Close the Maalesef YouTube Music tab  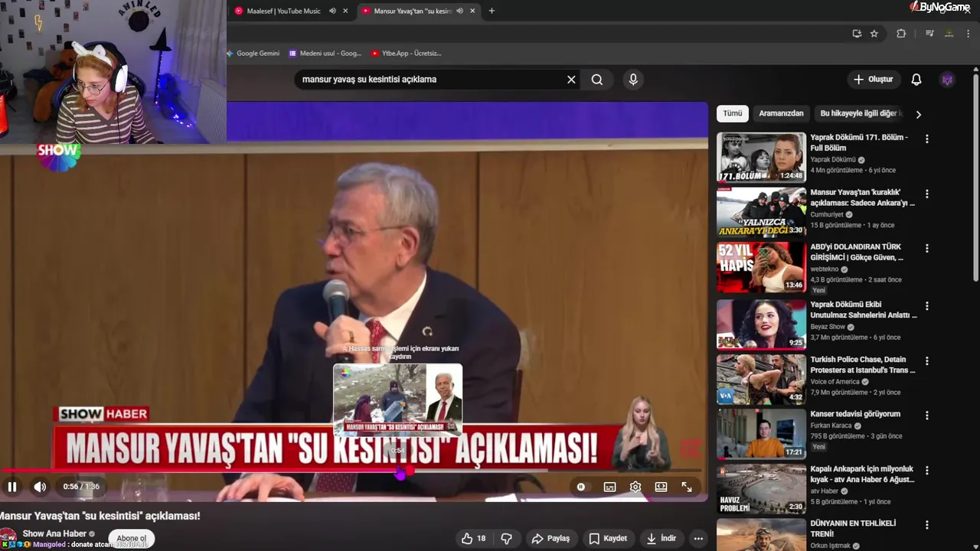point(346,11)
